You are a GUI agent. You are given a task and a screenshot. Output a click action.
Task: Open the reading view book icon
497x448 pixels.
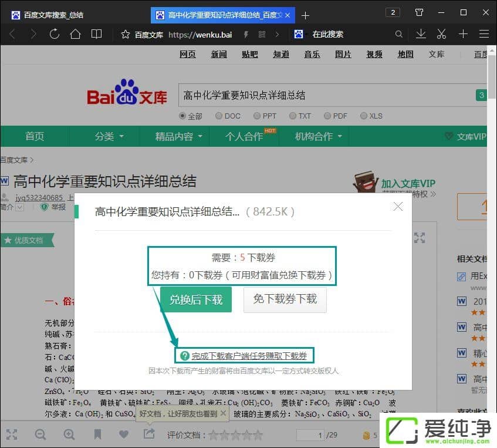tap(96, 34)
